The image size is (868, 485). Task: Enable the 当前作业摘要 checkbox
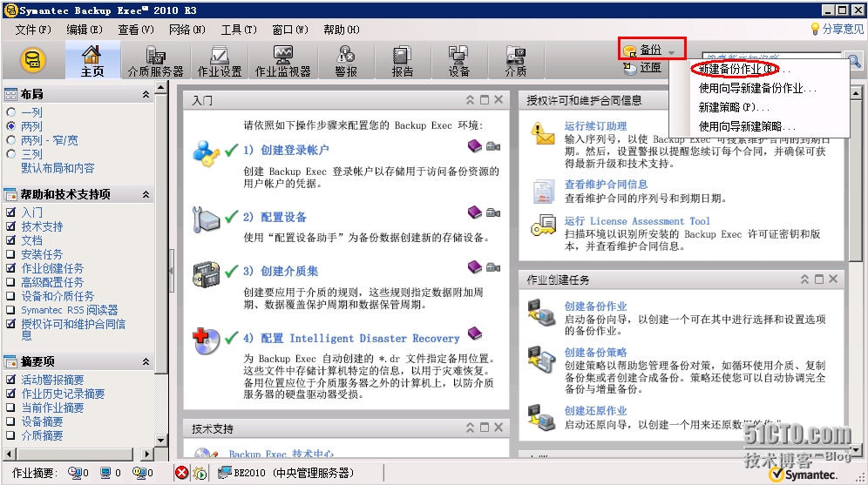click(10, 408)
